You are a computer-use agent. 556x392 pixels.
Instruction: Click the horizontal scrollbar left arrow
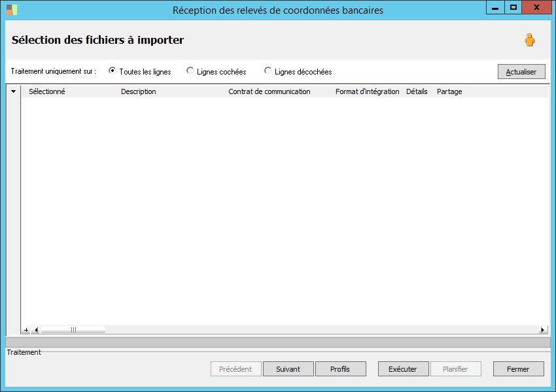pos(35,330)
